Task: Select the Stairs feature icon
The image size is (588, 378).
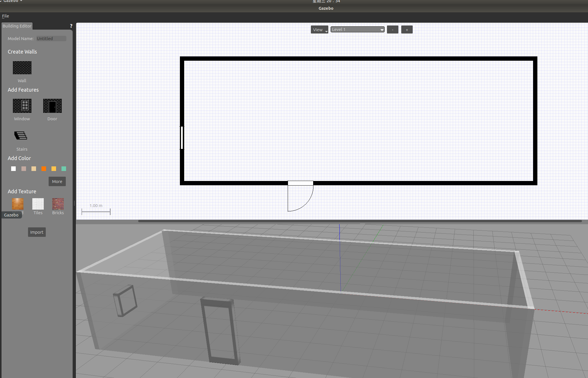Action: click(x=21, y=136)
